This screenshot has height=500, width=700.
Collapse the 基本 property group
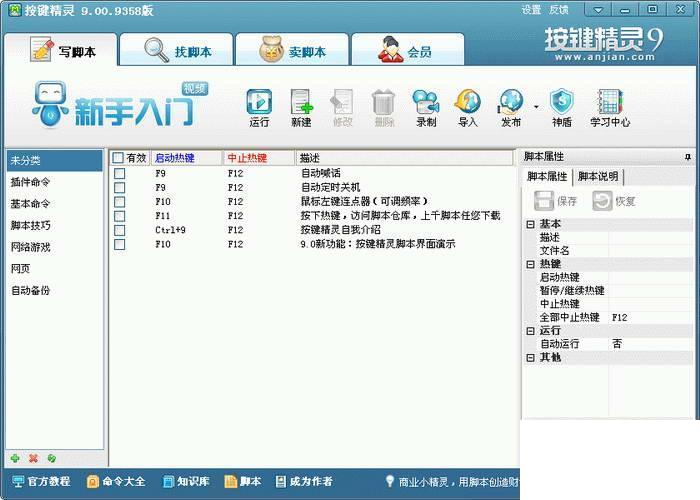tap(530, 224)
